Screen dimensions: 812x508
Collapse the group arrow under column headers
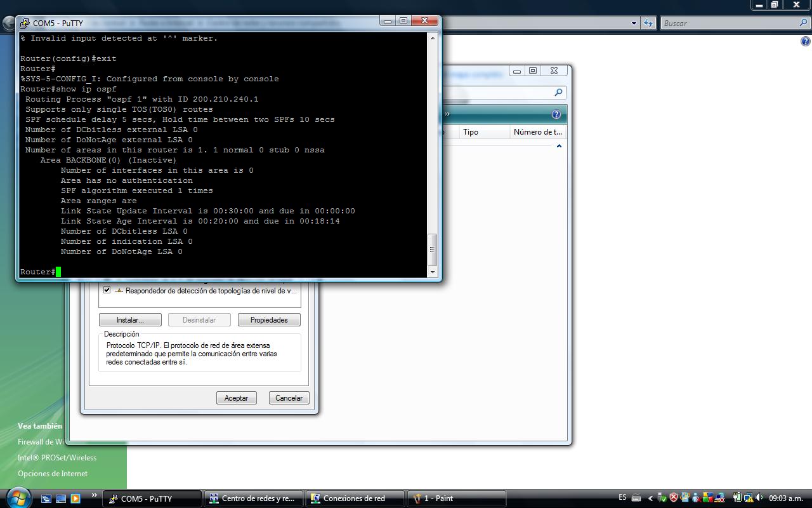[x=559, y=146]
